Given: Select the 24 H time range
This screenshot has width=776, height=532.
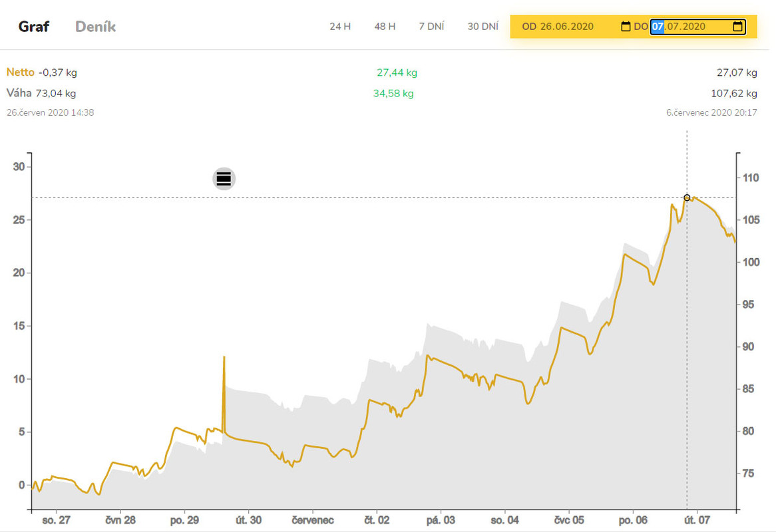Looking at the screenshot, I should point(340,27).
